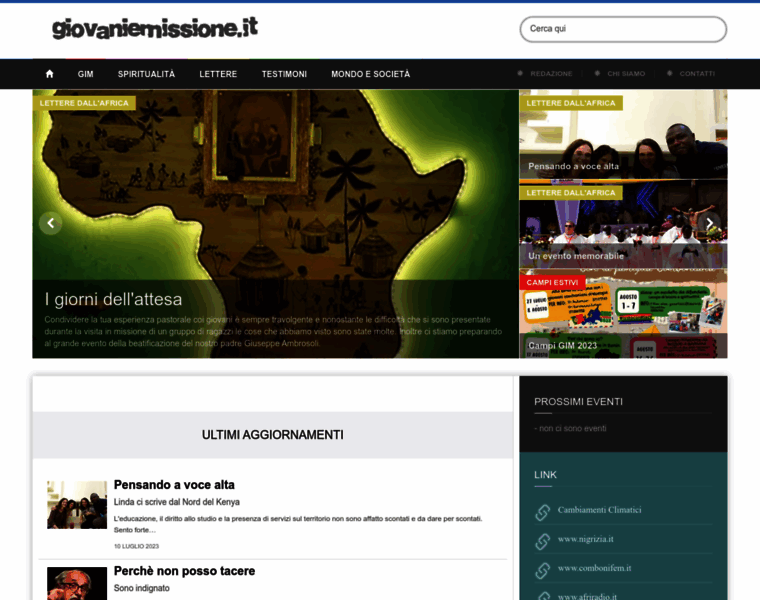Open the 'I giorni dell'attesa' slide headline
Screen dimensions: 760x600
coord(113,299)
